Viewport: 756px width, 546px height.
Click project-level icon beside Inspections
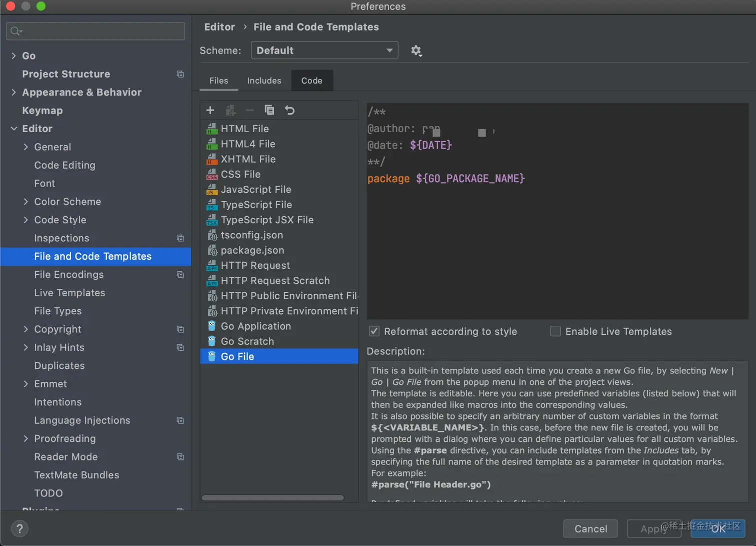[x=180, y=238]
